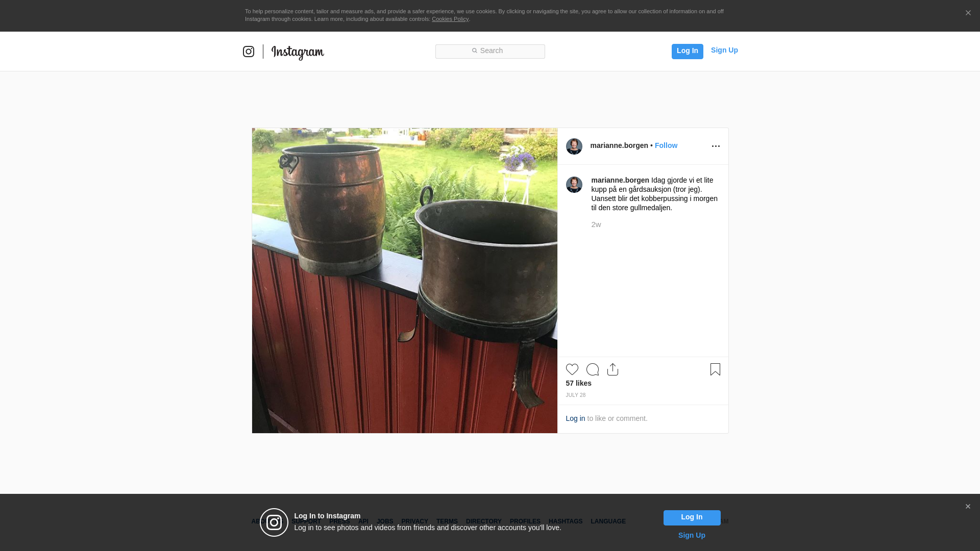The image size is (980, 551).
Task: Open the PRESS footer link
Action: pyautogui.click(x=339, y=522)
